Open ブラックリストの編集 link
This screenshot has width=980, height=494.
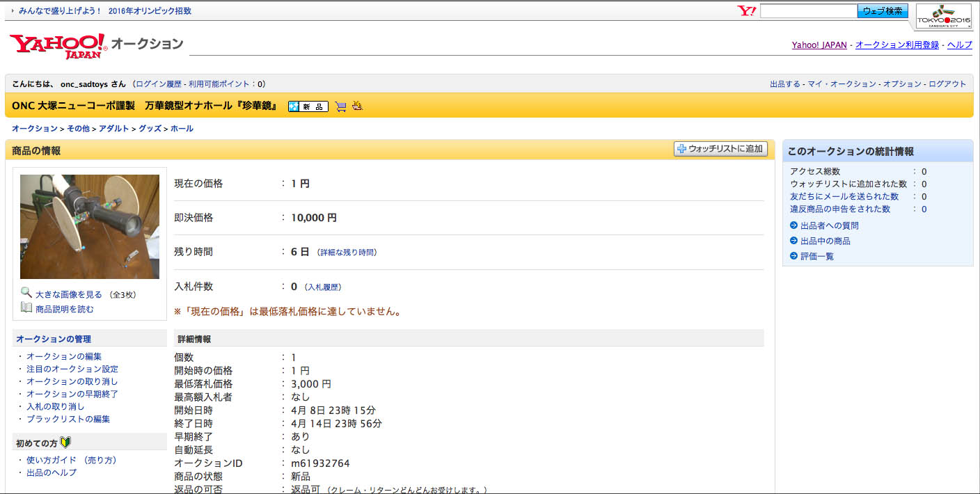[68, 419]
